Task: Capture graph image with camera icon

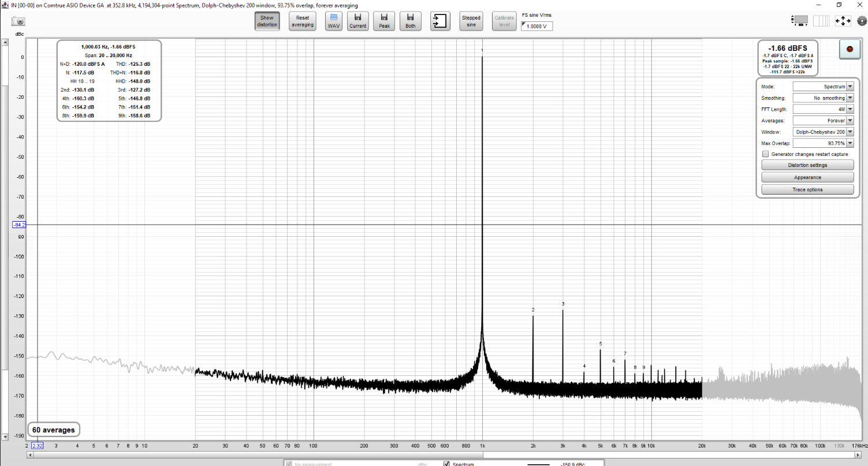Action: [x=19, y=21]
